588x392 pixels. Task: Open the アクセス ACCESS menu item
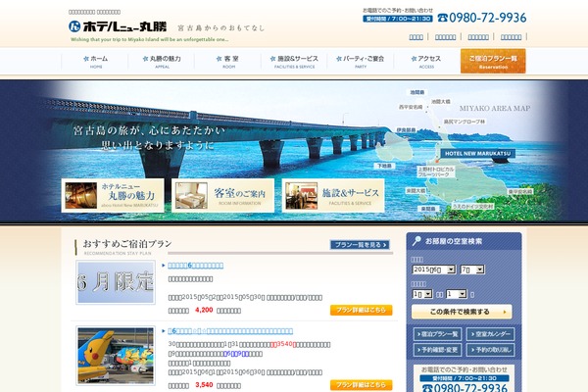(426, 62)
